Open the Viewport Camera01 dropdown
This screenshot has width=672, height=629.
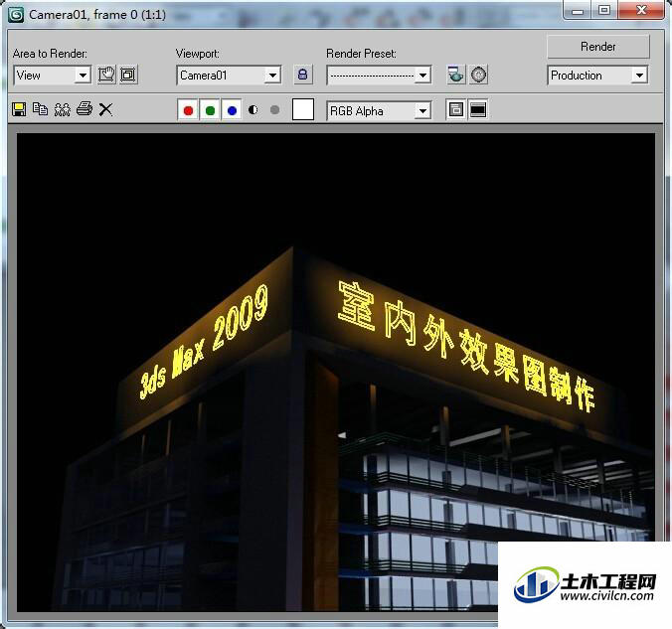[x=229, y=76]
